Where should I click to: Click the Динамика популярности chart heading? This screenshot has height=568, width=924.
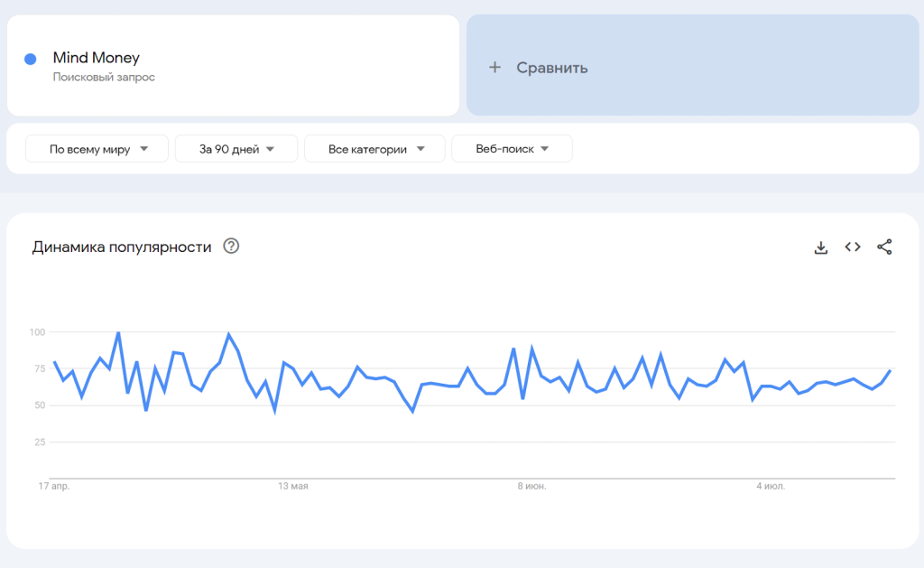coord(122,247)
